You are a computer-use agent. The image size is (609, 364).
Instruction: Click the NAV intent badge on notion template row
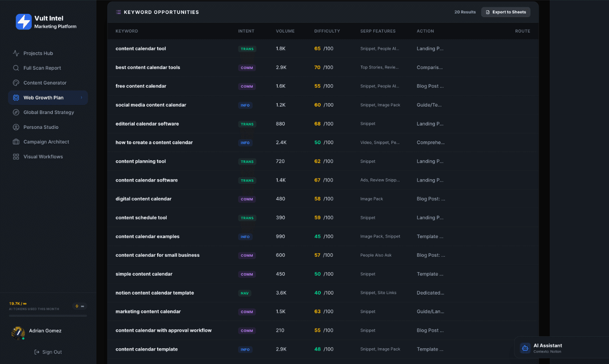coord(245,293)
